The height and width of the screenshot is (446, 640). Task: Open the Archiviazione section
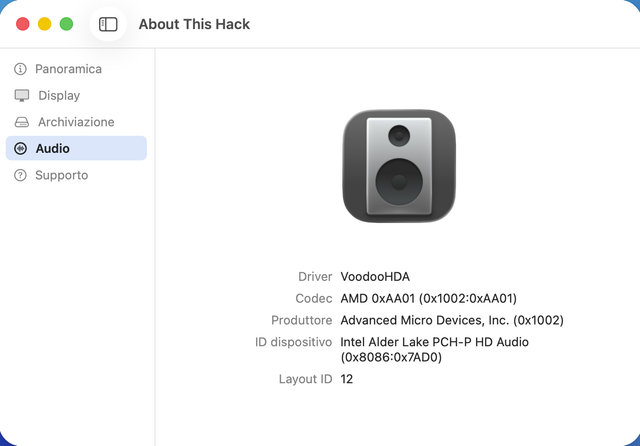(76, 122)
